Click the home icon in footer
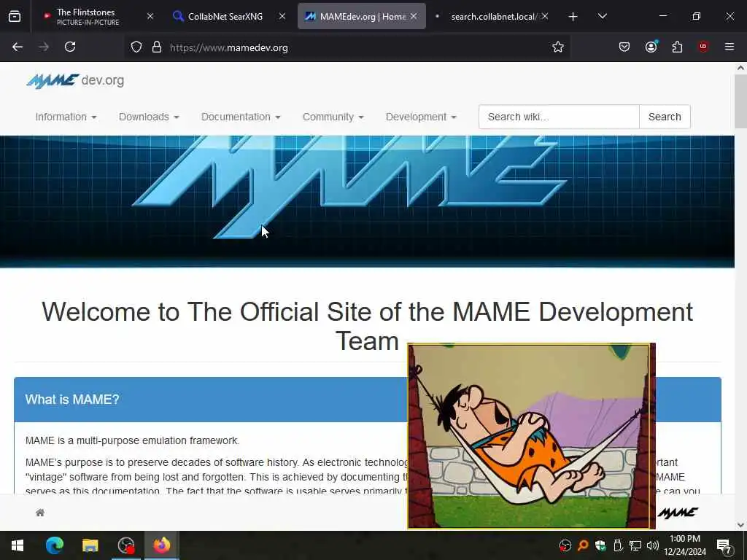Viewport: 747px width, 560px height. (x=40, y=513)
